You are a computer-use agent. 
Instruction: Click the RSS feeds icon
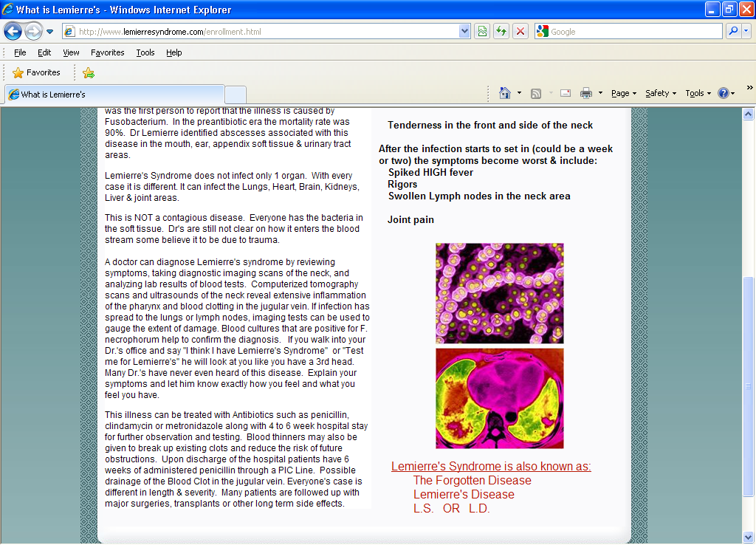(x=536, y=94)
